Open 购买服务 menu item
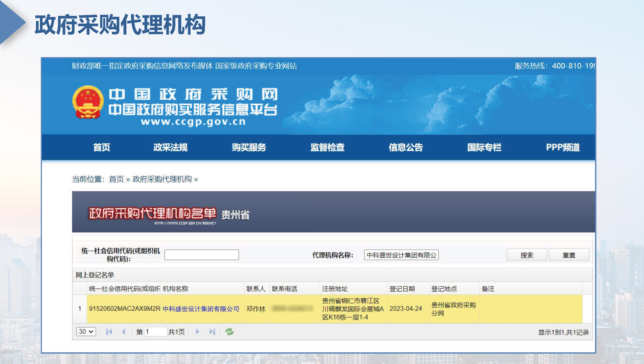This screenshot has width=644, height=364. (x=249, y=147)
